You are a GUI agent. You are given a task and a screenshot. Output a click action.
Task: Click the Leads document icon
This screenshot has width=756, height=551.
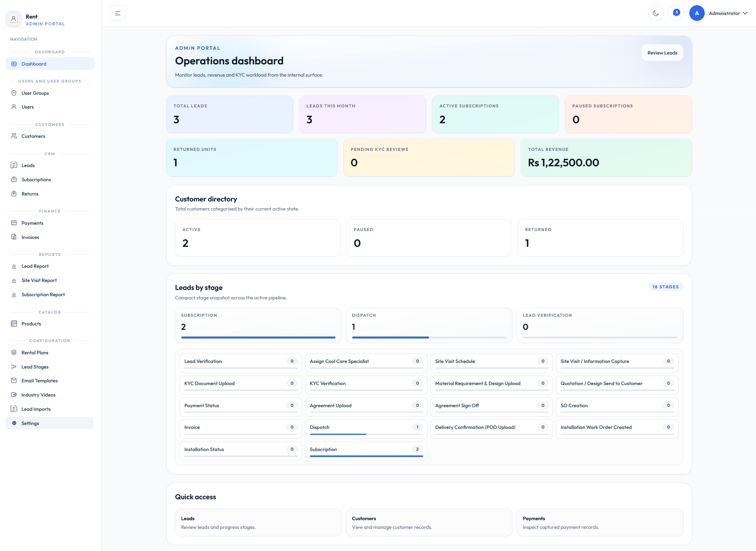14,165
